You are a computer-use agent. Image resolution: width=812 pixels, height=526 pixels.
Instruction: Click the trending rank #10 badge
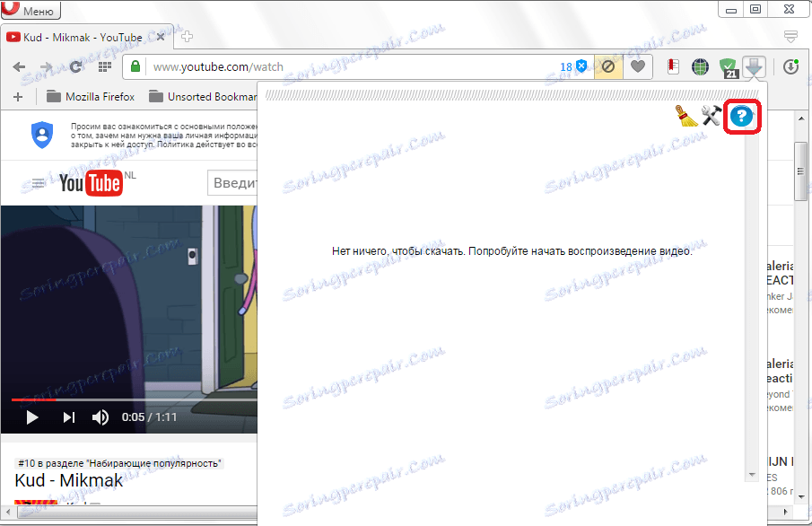click(119, 463)
